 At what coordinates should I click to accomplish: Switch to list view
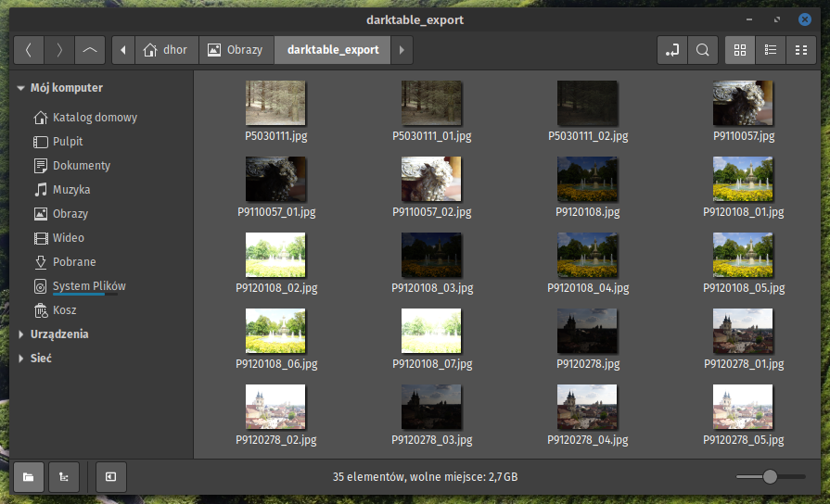click(771, 50)
